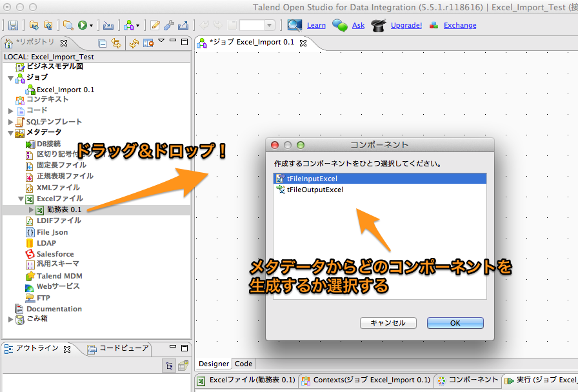Collapse all in the repository panel
578x392 pixels.
(x=103, y=43)
